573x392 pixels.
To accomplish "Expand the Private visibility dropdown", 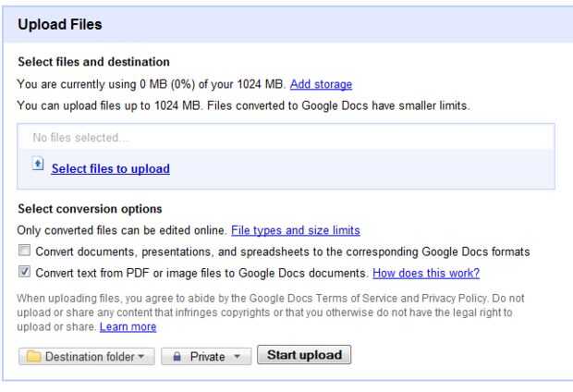I will click(205, 356).
